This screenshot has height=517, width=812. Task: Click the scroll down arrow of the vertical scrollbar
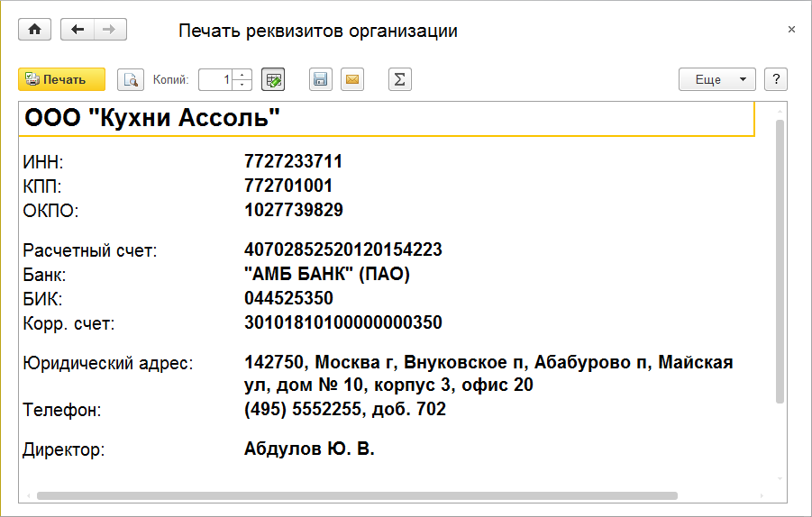coord(780,479)
